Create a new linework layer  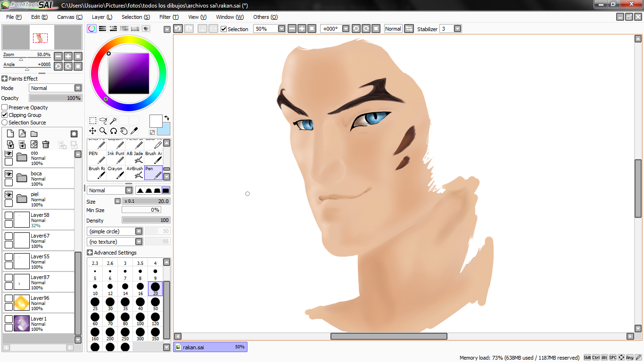[22, 134]
